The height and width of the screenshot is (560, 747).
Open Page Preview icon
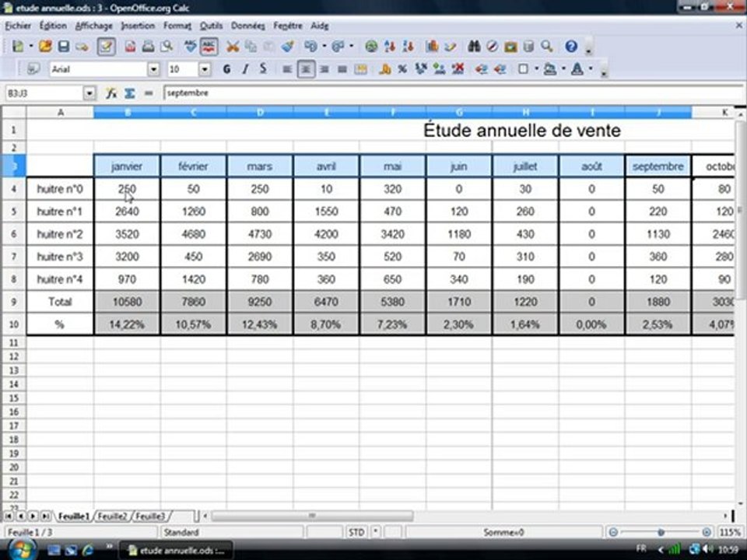point(167,46)
